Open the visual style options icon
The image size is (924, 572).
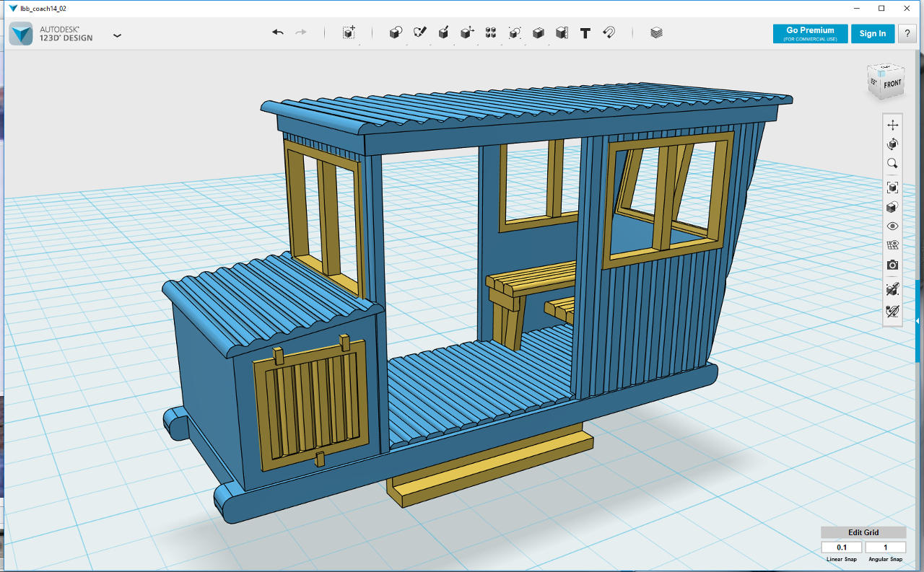893,207
